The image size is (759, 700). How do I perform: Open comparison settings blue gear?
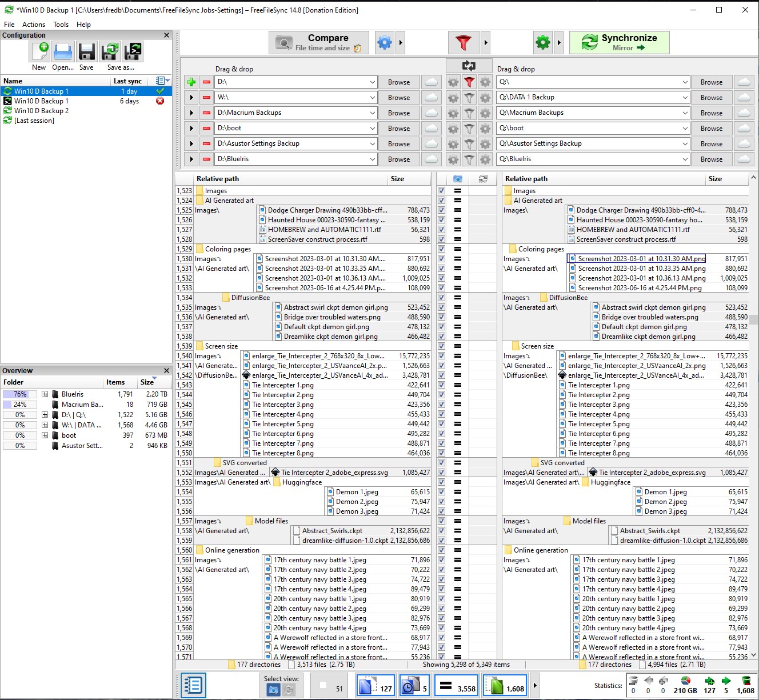(x=385, y=42)
